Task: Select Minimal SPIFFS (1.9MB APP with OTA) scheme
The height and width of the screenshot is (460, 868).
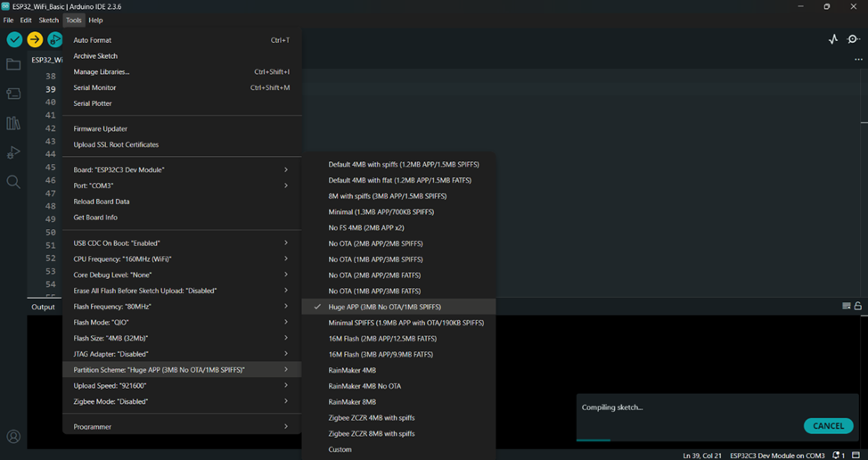Action: (x=398, y=323)
